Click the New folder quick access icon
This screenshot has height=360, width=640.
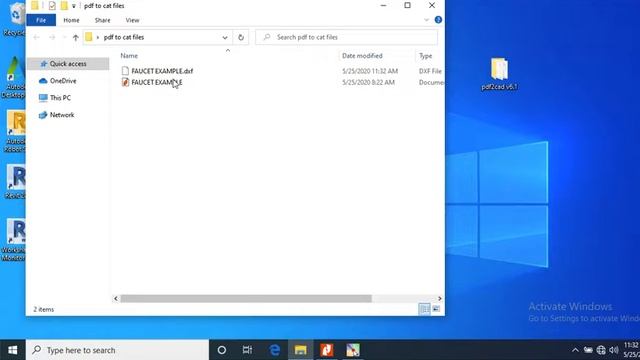[x=64, y=6]
